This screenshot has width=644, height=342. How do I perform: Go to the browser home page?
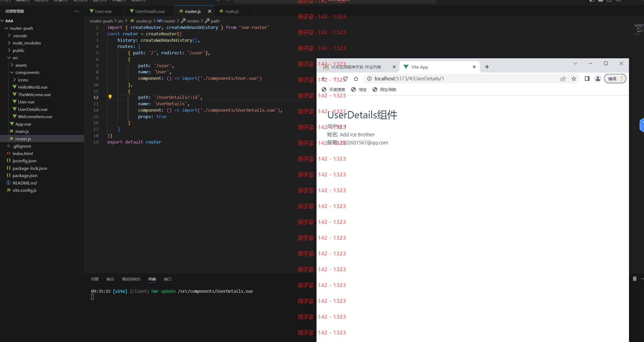pyautogui.click(x=356, y=79)
